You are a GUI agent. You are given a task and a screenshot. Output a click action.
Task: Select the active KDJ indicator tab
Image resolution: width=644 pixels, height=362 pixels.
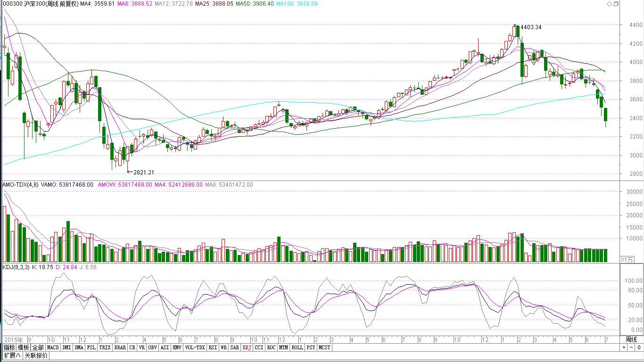pos(247,347)
